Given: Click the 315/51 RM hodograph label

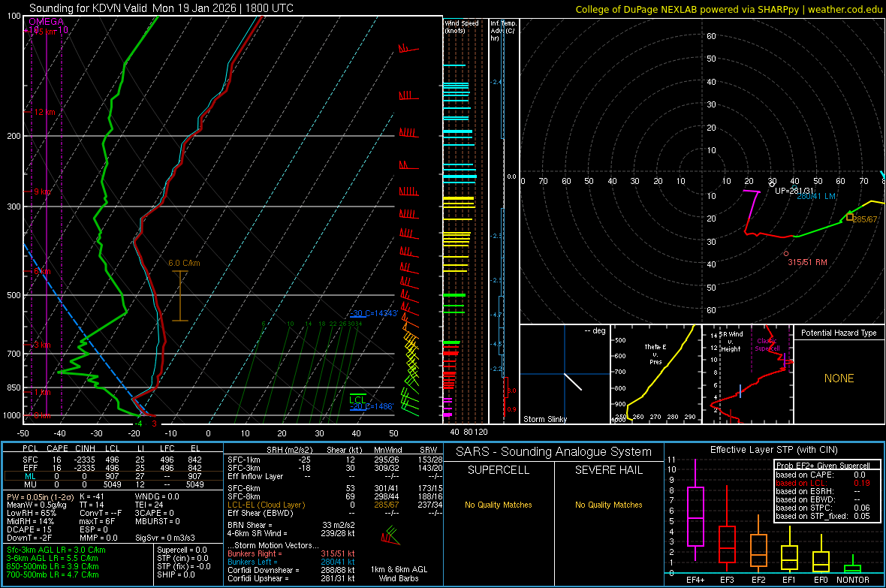Looking at the screenshot, I should 807,262.
